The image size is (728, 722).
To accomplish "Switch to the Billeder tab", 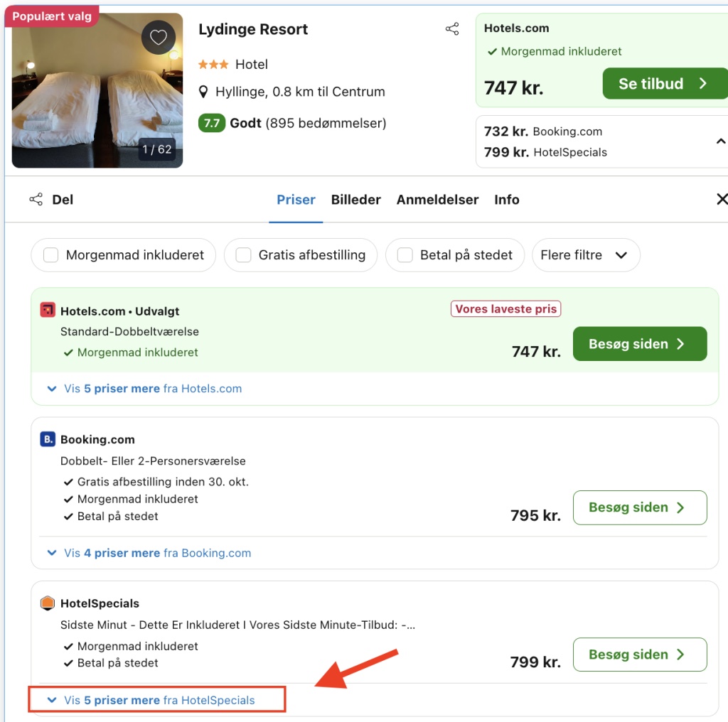I will click(x=355, y=200).
